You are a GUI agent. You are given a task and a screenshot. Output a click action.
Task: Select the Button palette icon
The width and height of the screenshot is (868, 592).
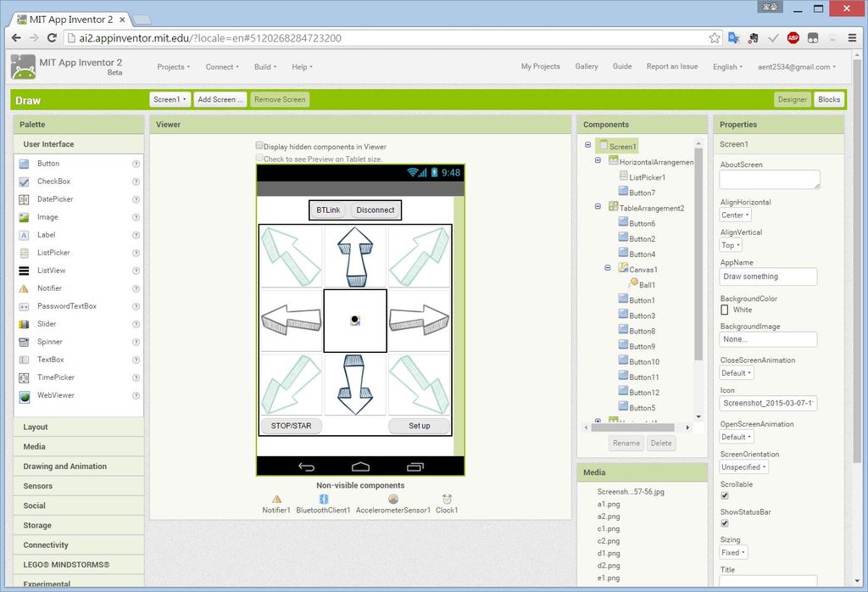tap(24, 164)
